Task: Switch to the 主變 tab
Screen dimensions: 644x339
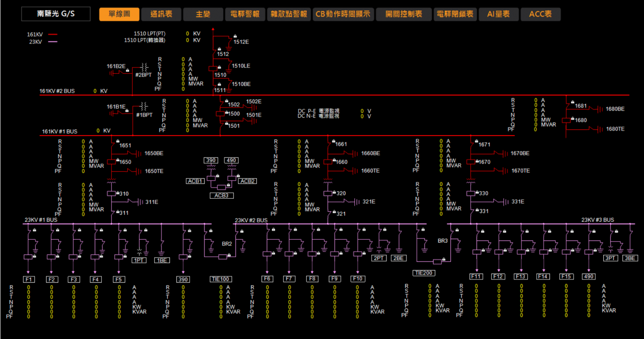Action: tap(203, 14)
